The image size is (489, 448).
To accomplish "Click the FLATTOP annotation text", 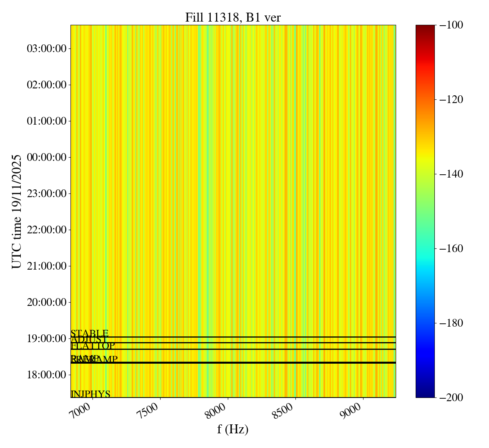I will 93,346.
